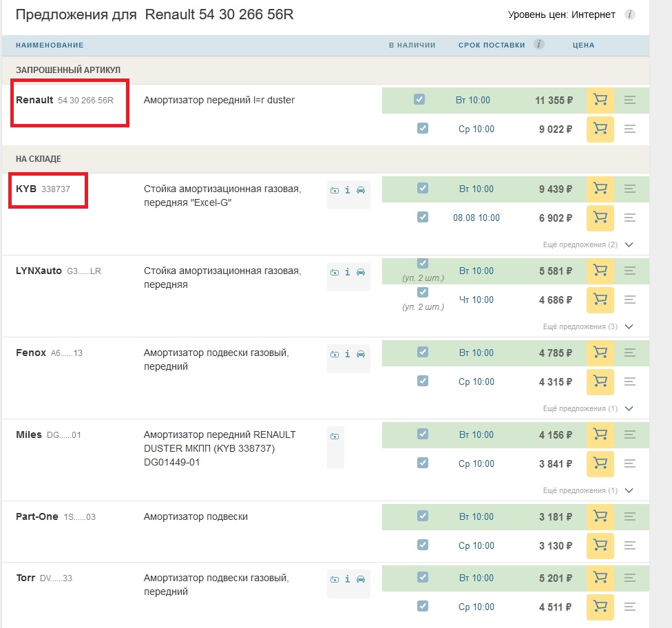Open the photo icon for LYNXauto
This screenshot has height=628, width=672.
point(335,272)
